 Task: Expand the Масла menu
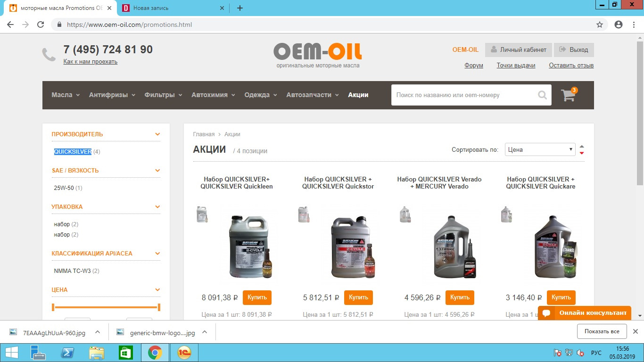point(66,95)
